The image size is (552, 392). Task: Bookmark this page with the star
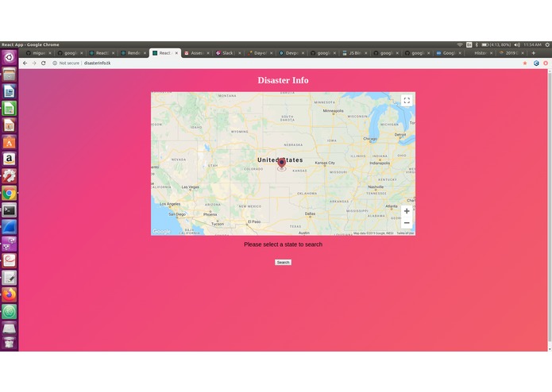[525, 63]
